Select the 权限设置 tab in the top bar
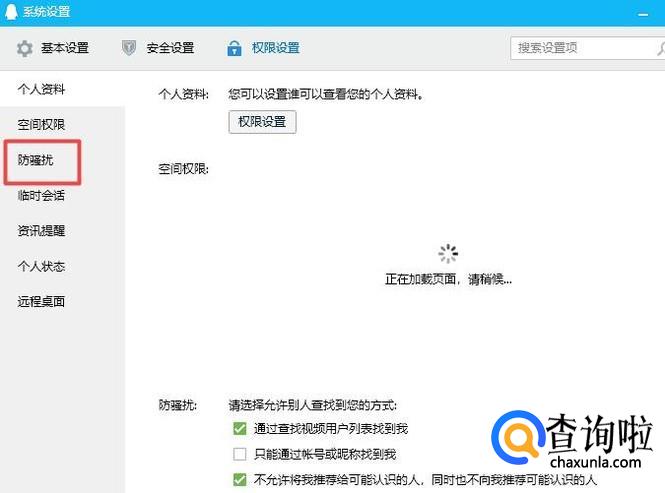Viewport: 665px width, 493px height. point(275,48)
